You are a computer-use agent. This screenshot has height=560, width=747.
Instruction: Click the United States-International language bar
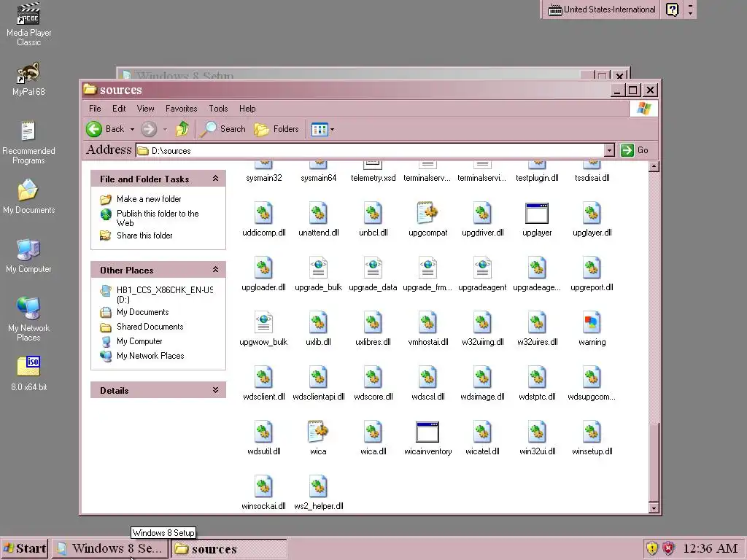[x=601, y=9]
